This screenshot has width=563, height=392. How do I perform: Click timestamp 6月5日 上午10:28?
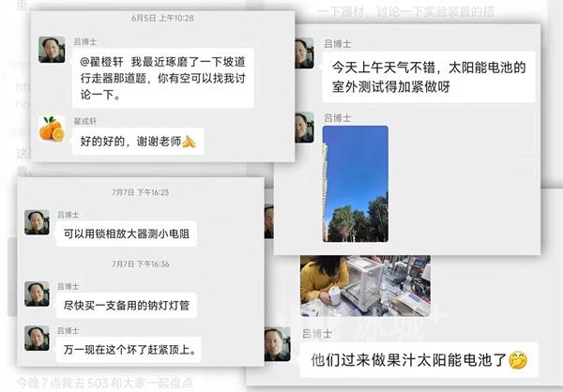(162, 19)
